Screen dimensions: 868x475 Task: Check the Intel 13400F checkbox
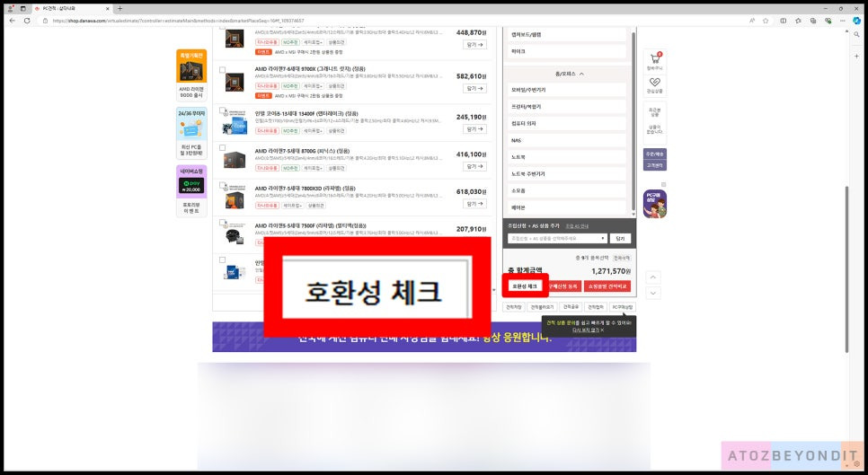pyautogui.click(x=222, y=111)
